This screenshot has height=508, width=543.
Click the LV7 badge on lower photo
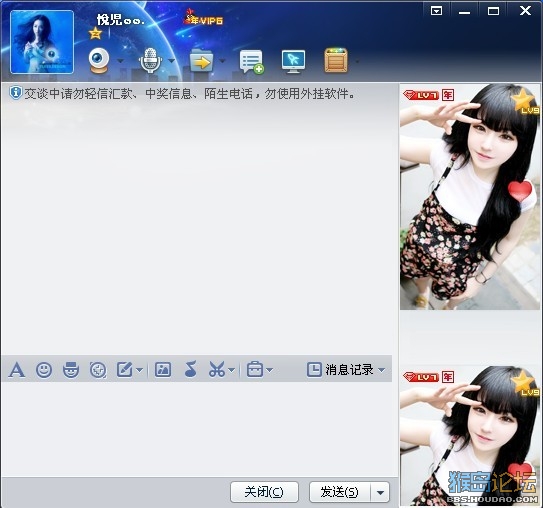coord(421,377)
